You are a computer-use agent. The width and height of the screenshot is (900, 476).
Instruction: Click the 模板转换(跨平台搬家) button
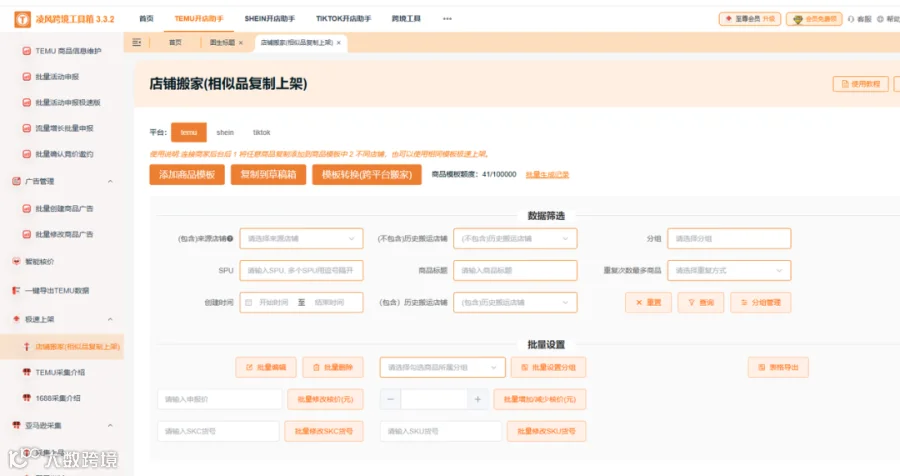pos(367,175)
